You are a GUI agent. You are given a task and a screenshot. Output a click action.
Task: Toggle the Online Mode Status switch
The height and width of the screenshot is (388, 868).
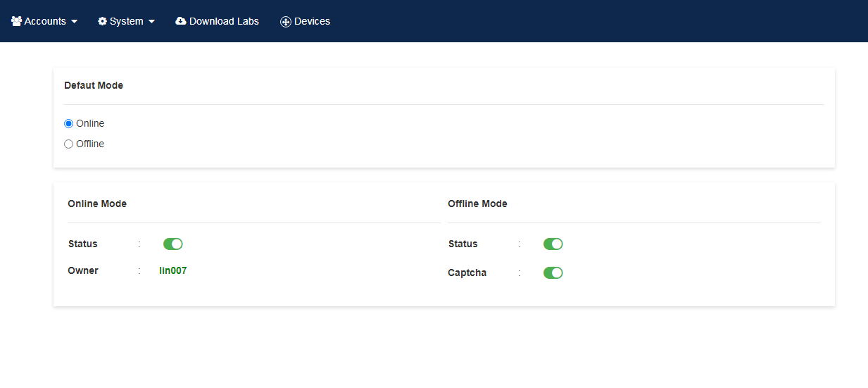pos(173,244)
